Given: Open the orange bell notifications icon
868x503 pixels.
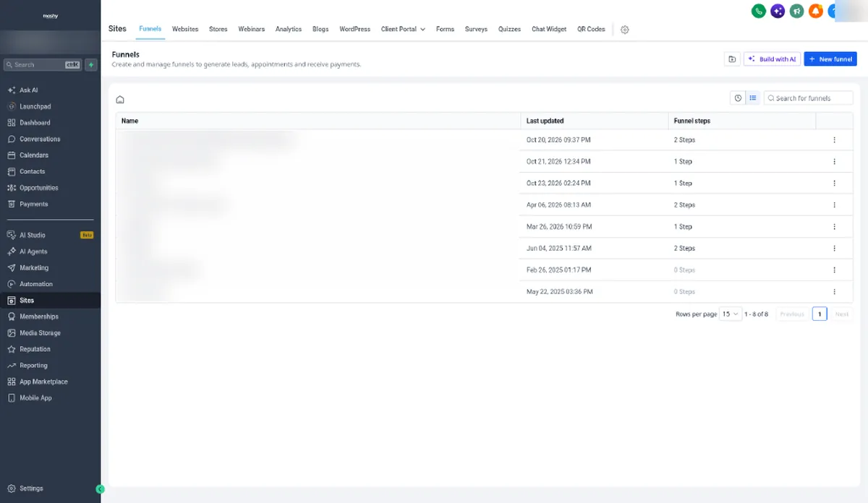Looking at the screenshot, I should pyautogui.click(x=815, y=11).
